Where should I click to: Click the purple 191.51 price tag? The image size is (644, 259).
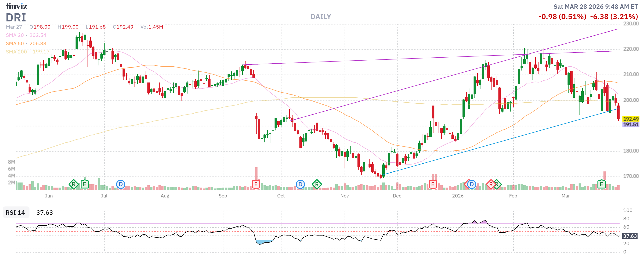(630, 124)
